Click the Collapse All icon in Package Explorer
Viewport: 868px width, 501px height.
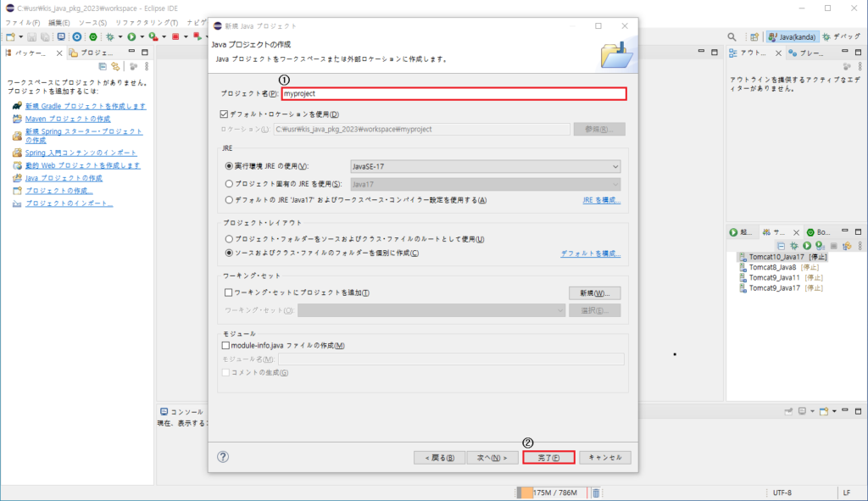tap(103, 66)
